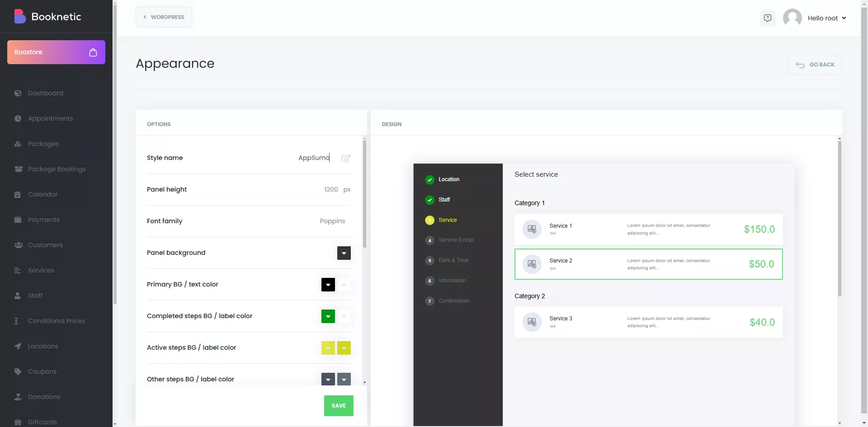Click the Locations arrow icon
This screenshot has width=868, height=427.
(x=18, y=346)
